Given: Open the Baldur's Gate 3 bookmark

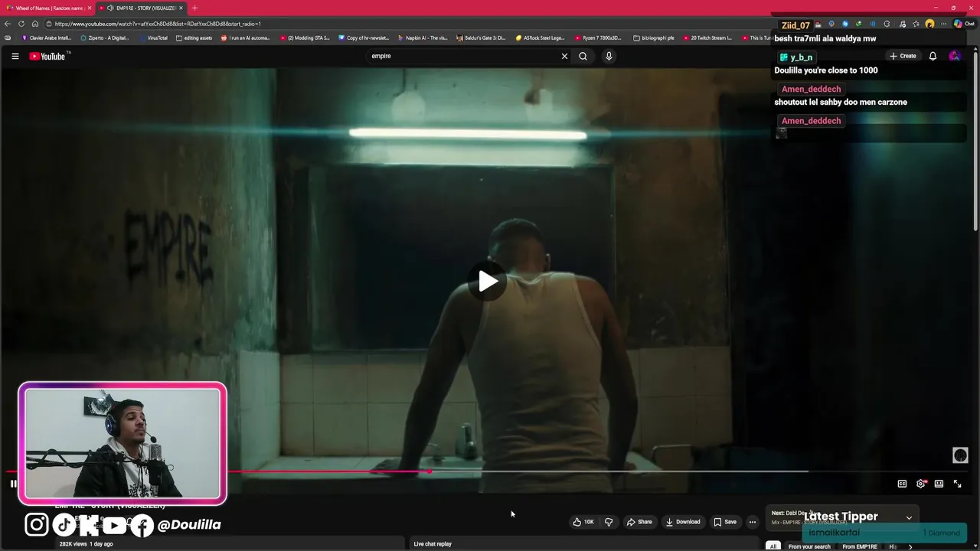Looking at the screenshot, I should (x=481, y=37).
